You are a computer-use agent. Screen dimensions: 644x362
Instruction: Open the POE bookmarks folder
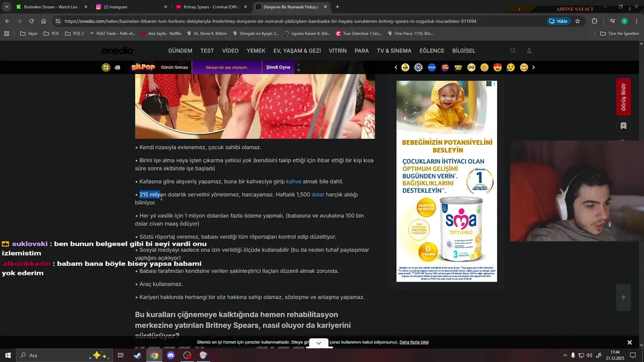tap(51, 34)
